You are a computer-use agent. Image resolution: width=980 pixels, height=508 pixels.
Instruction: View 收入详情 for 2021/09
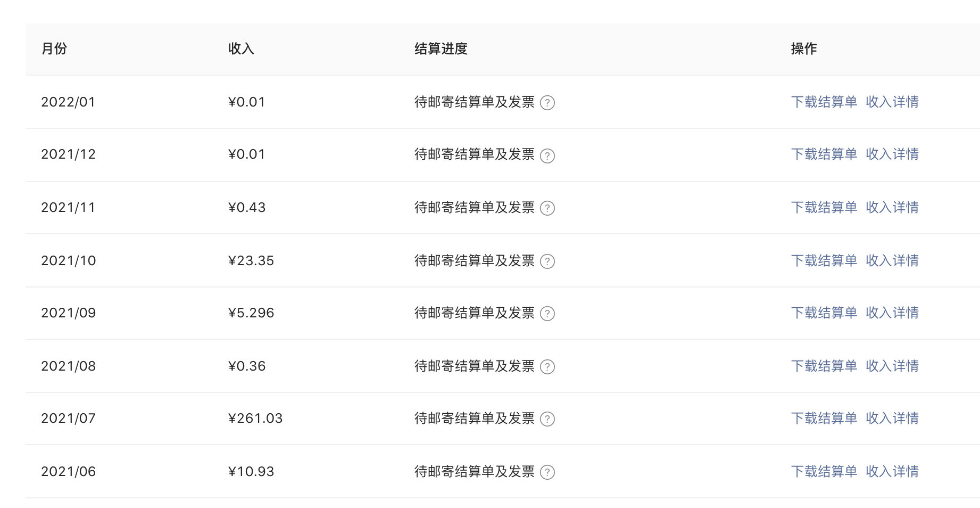[892, 313]
